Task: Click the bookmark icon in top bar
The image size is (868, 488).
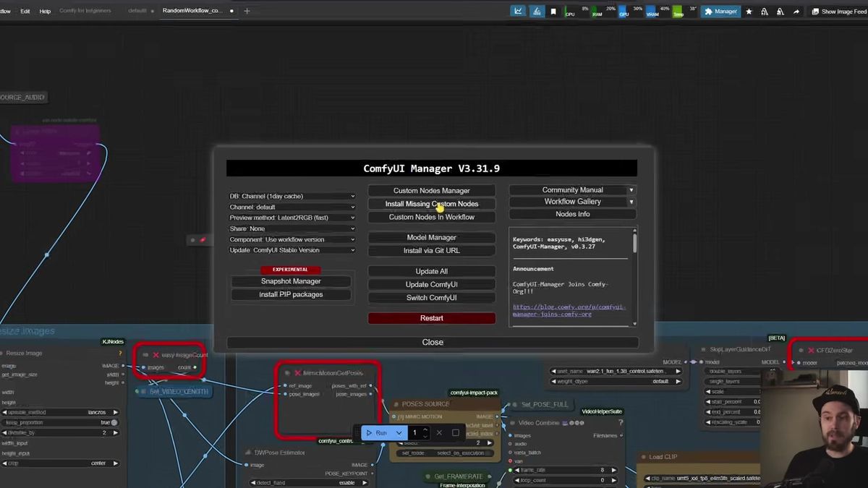Action: pos(553,12)
